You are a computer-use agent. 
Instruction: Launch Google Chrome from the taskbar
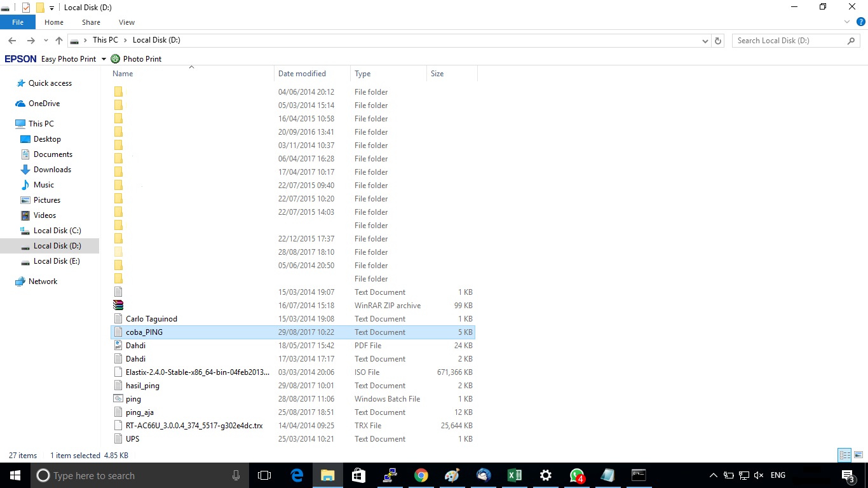pos(421,475)
